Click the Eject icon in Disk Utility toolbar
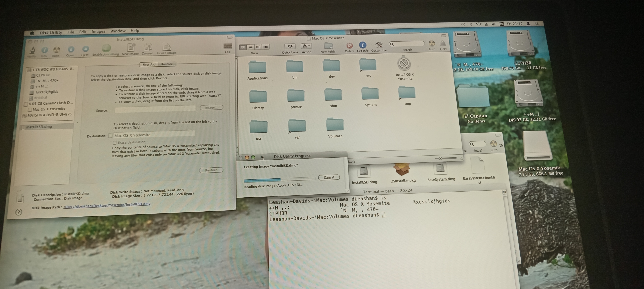This screenshot has height=289, width=644. 85,49
